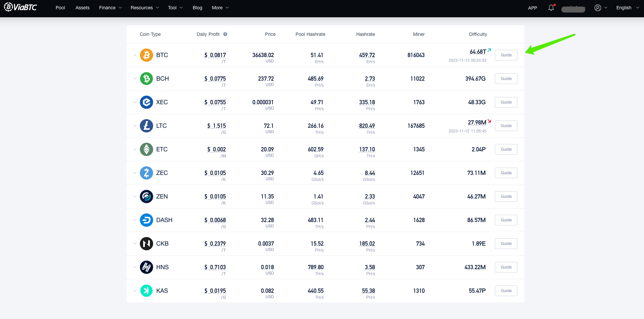Expand the BTC row chevron

point(135,55)
